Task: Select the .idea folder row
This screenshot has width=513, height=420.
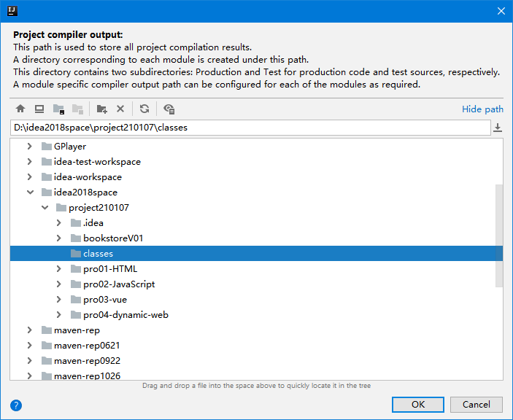Action: tap(256, 223)
